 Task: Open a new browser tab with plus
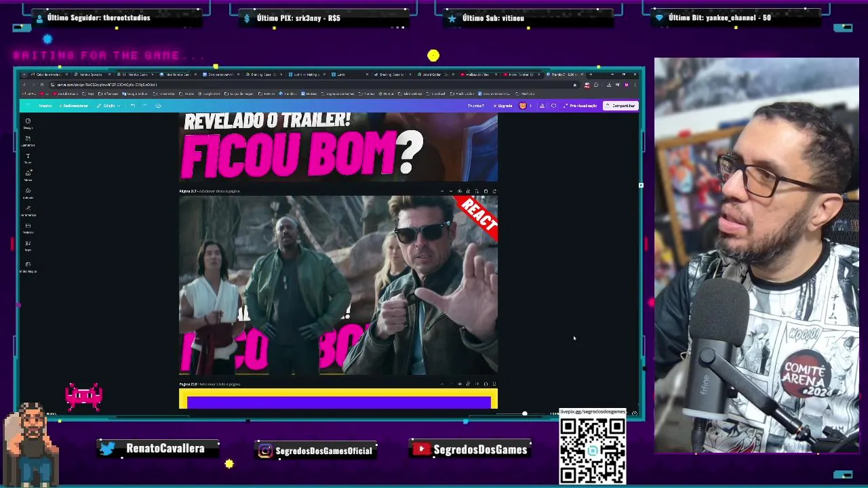pos(591,75)
